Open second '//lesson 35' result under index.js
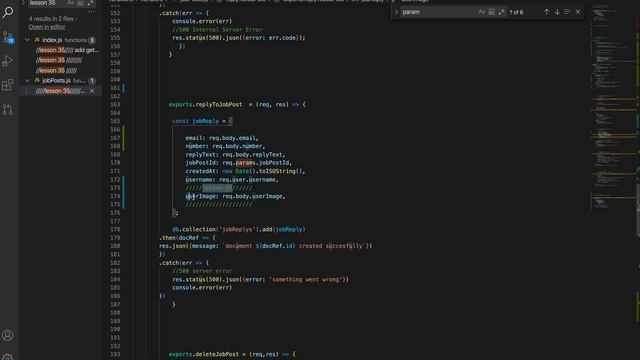The image size is (640, 360). click(59, 60)
